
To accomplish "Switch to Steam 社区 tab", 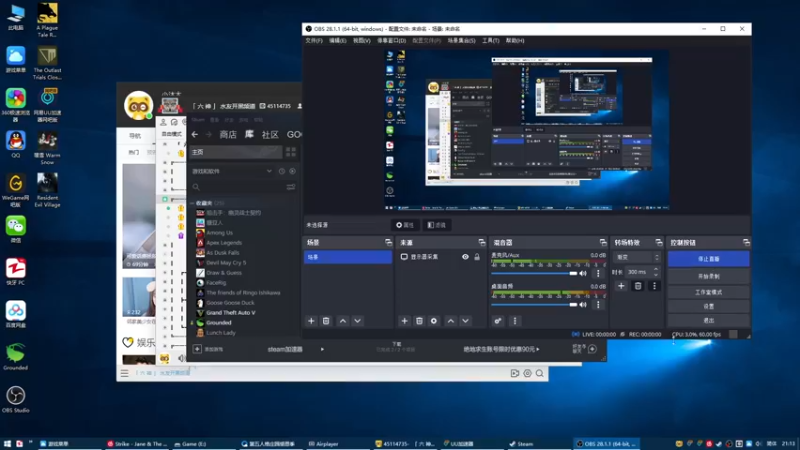I will pos(270,135).
